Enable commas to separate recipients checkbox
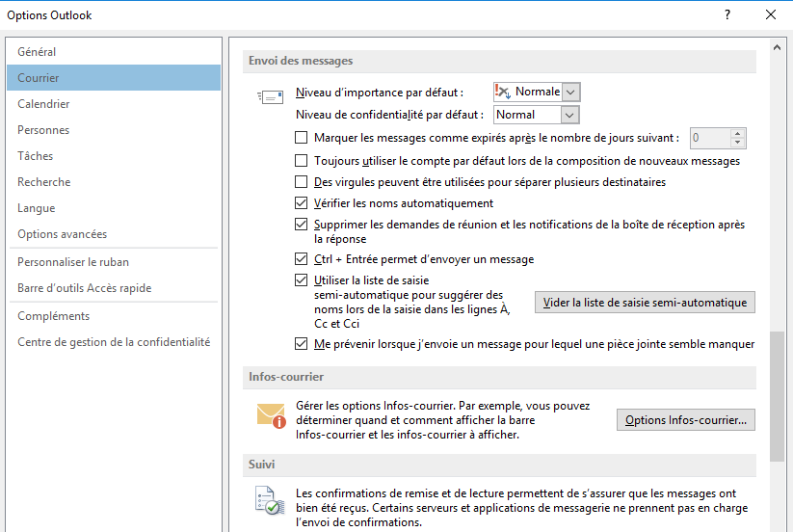 (301, 181)
